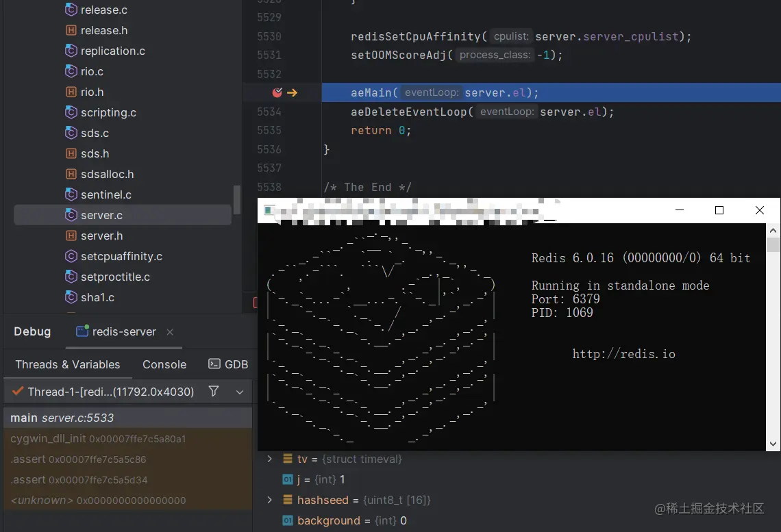
Task: Click line number 5534 in the gutter
Action: (x=269, y=112)
